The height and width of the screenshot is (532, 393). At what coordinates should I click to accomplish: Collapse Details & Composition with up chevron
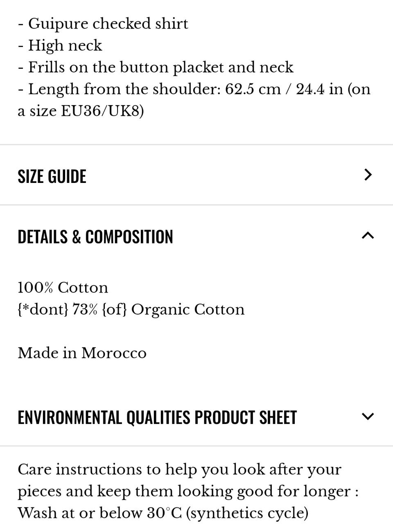tap(368, 235)
